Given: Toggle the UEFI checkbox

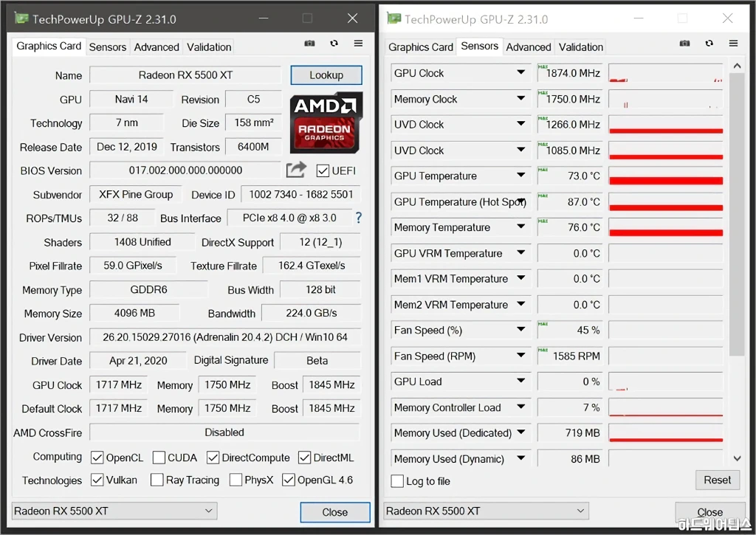Looking at the screenshot, I should pyautogui.click(x=323, y=170).
